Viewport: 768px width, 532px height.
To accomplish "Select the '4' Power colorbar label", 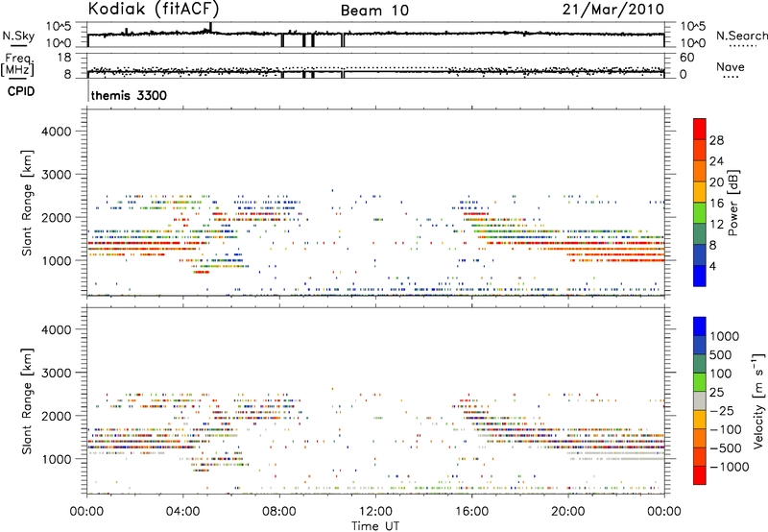I will [x=712, y=266].
